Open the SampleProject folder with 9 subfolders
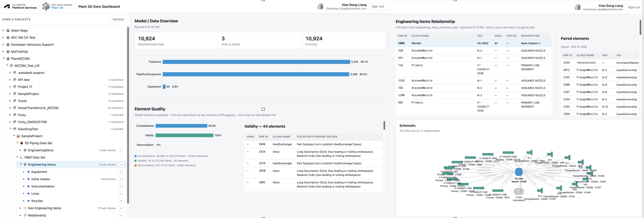This screenshot has width=644, height=218. (x=28, y=94)
